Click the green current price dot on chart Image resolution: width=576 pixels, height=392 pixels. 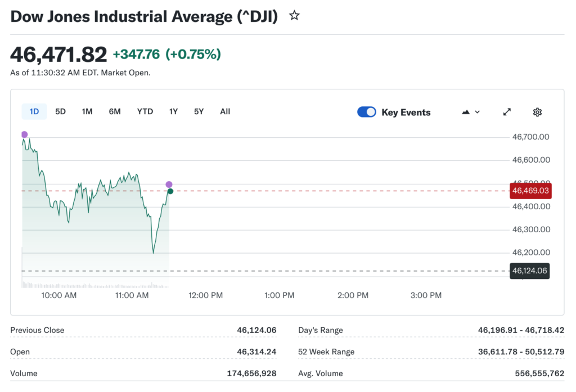click(x=170, y=191)
